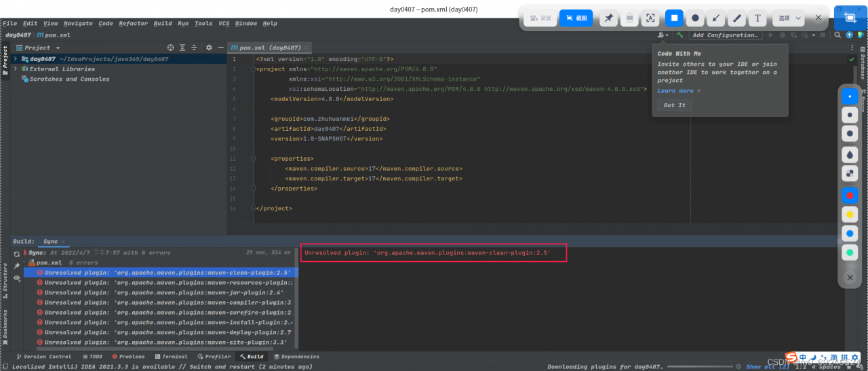Pick the red color swatch
Image resolution: width=868 pixels, height=371 pixels.
(850, 196)
